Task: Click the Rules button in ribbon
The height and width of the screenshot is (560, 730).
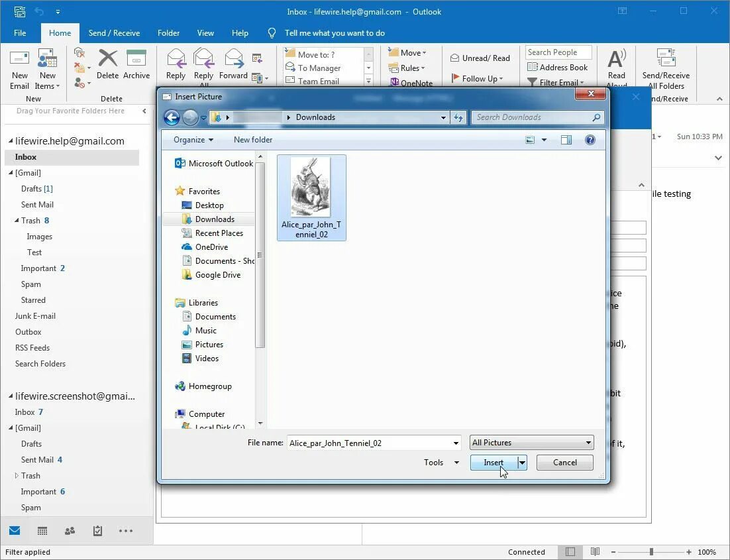Action: tap(407, 68)
